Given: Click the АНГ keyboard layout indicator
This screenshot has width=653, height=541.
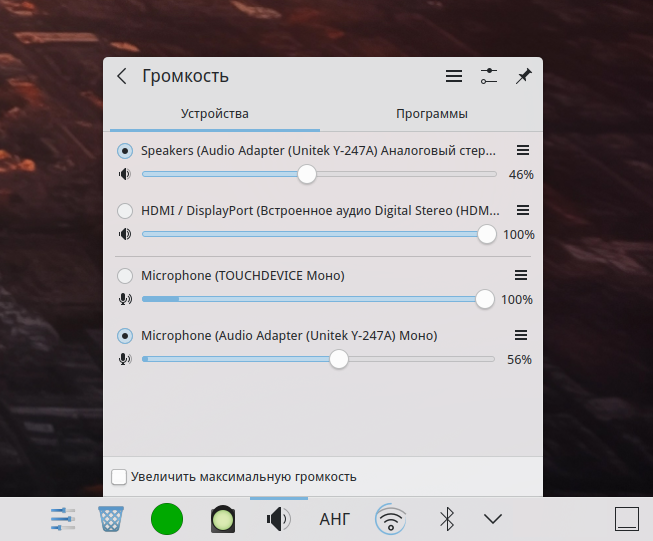Looking at the screenshot, I should point(335,519).
